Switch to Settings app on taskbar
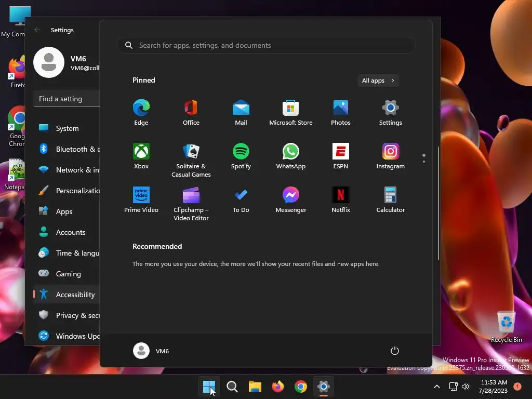This screenshot has height=399, width=532. coord(324,387)
